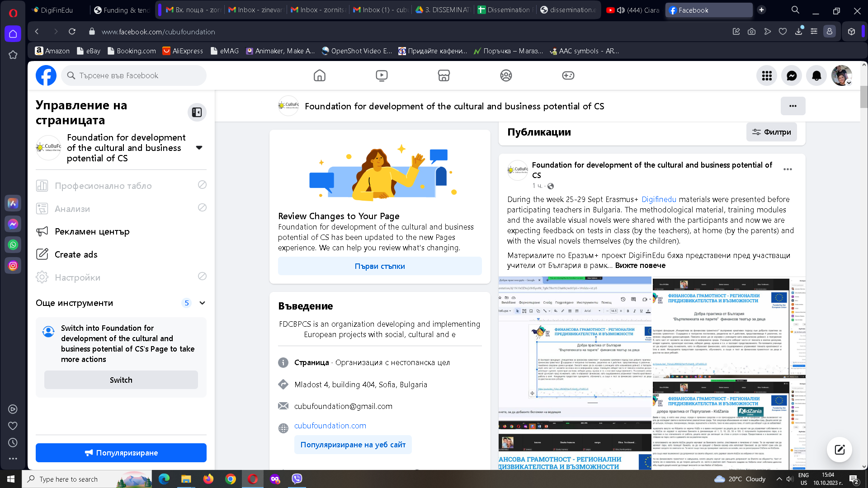Viewport: 868px width, 488px height.
Task: Reload the page in the browser
Action: click(x=72, y=32)
